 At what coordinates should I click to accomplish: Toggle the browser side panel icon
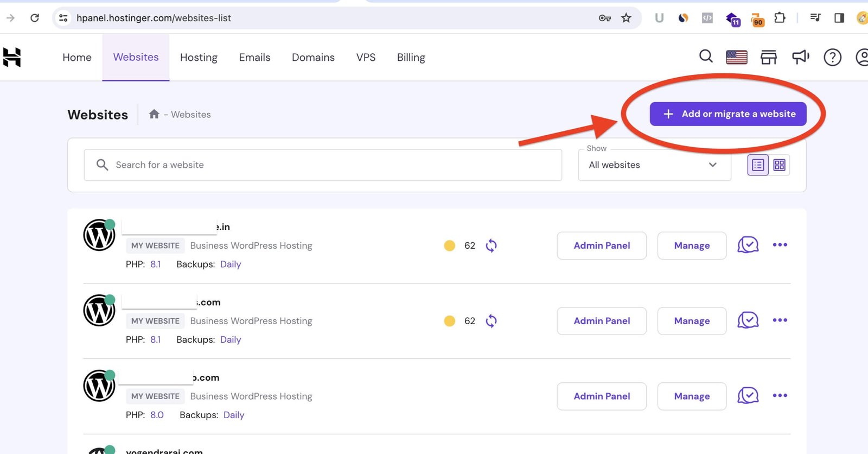tap(839, 18)
